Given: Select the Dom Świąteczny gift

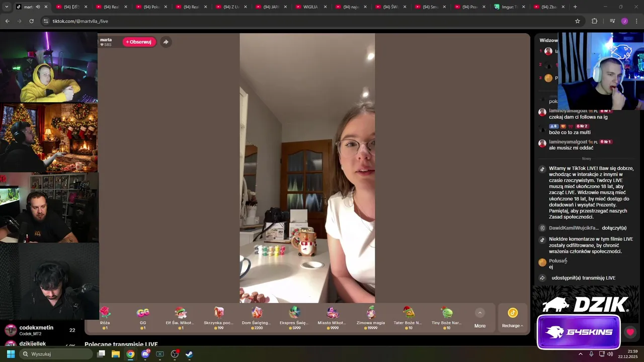Looking at the screenshot, I should (257, 318).
